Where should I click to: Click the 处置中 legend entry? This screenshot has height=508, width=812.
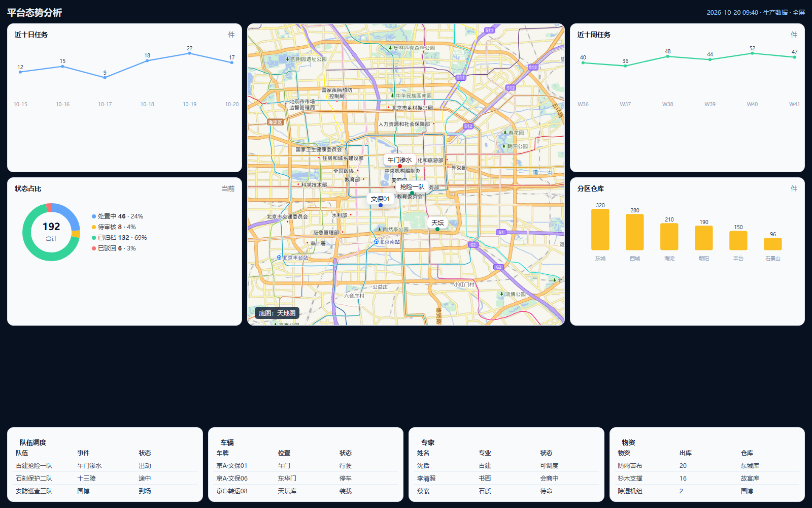(x=117, y=216)
